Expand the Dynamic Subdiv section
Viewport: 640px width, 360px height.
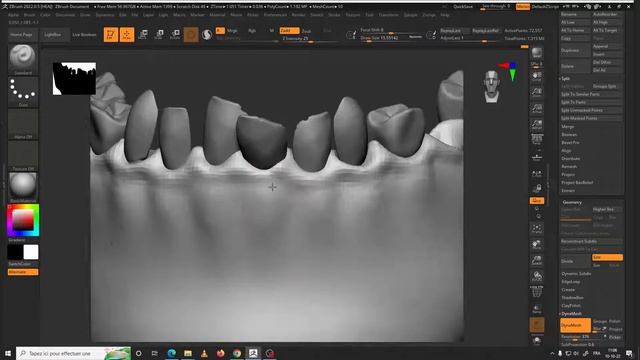coord(576,273)
